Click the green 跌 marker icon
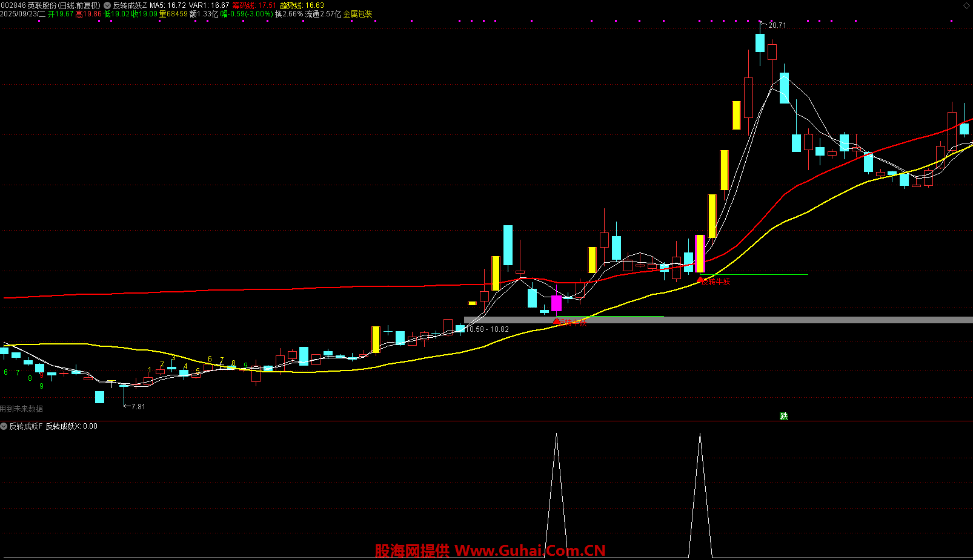 784,417
